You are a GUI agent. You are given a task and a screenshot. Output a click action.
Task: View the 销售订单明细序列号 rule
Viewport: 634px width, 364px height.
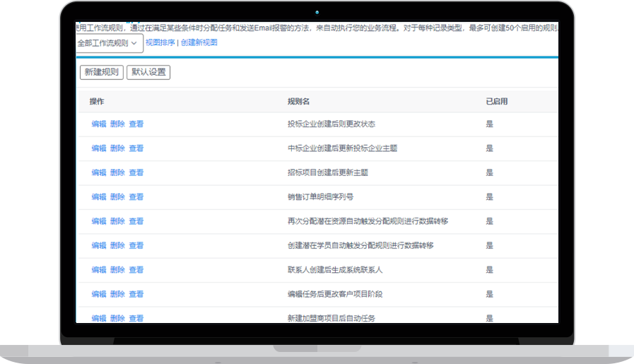(x=136, y=197)
